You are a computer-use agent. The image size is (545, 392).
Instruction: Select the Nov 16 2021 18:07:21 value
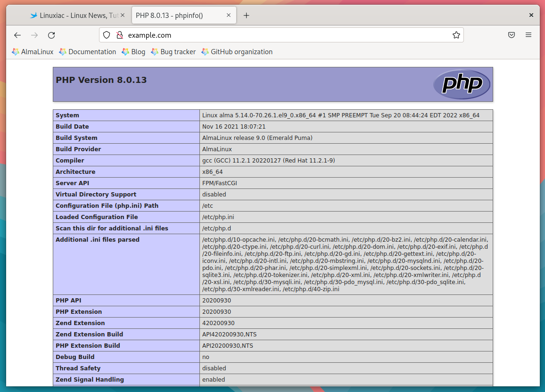pyautogui.click(x=234, y=127)
